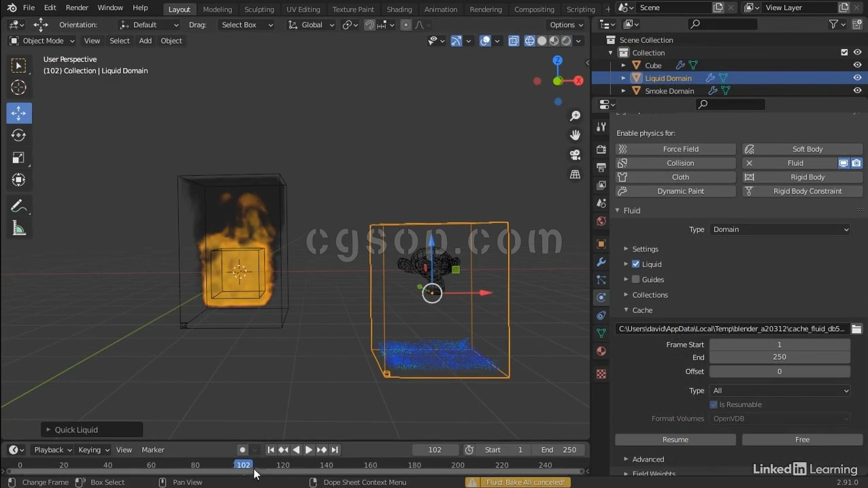Open the Orientation Default dropdown
Image resolution: width=868 pixels, height=488 pixels.
tap(149, 24)
